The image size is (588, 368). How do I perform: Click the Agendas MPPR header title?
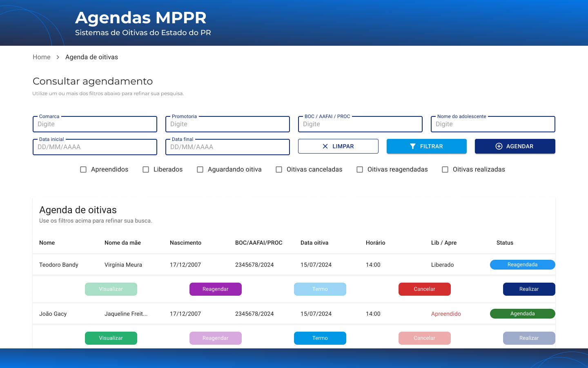141,18
